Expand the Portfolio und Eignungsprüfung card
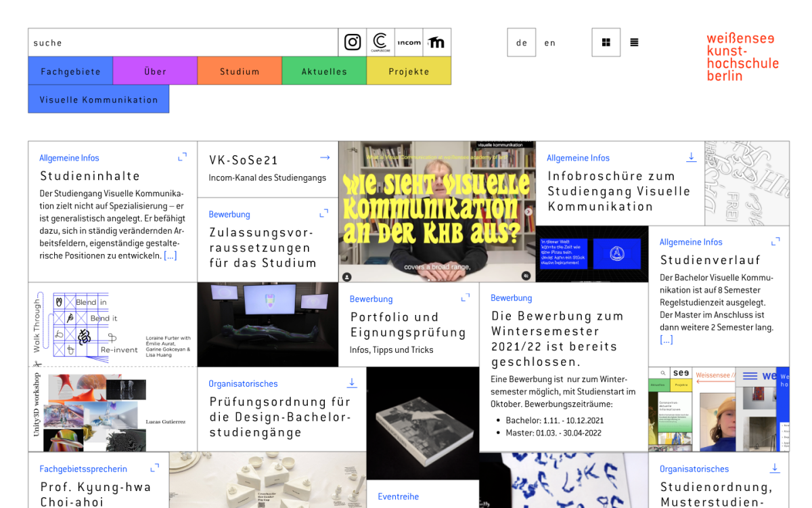Image resolution: width=812 pixels, height=508 pixels. [465, 297]
